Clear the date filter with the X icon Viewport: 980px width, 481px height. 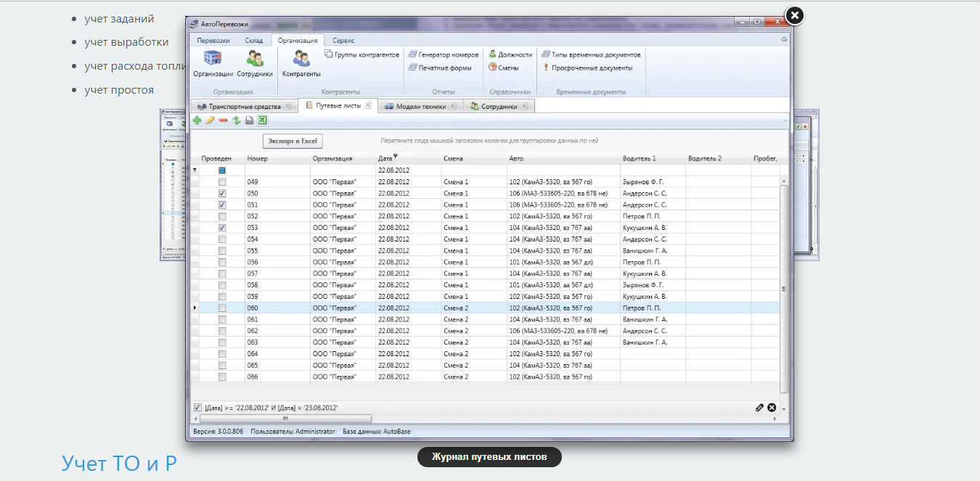772,408
